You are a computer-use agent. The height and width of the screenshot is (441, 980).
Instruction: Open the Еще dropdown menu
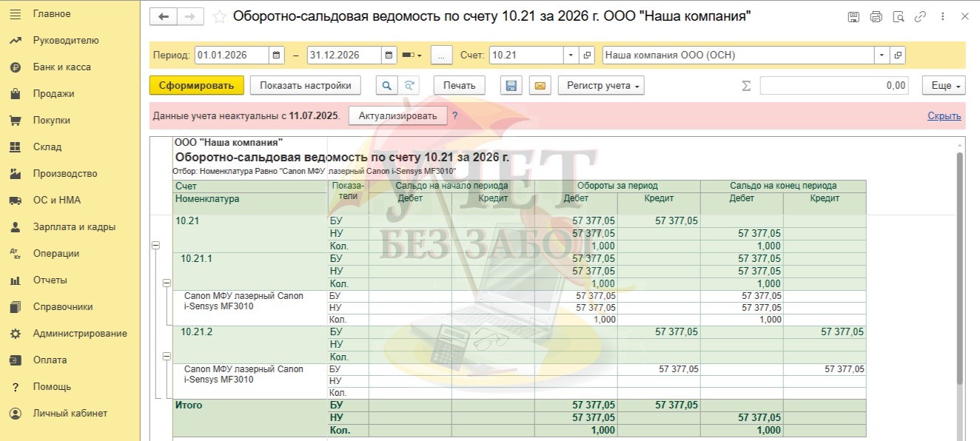point(944,86)
